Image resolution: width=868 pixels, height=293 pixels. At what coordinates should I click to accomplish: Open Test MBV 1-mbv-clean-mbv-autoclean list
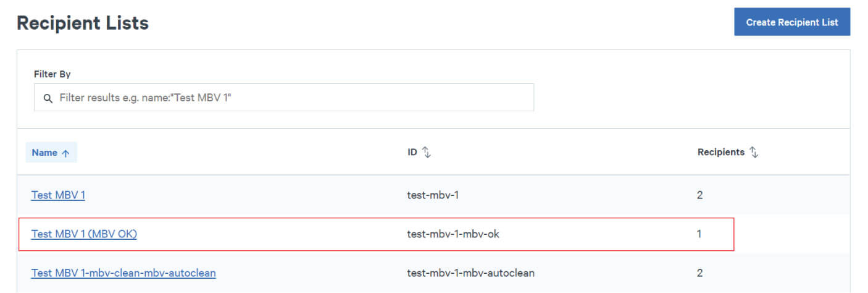click(123, 273)
